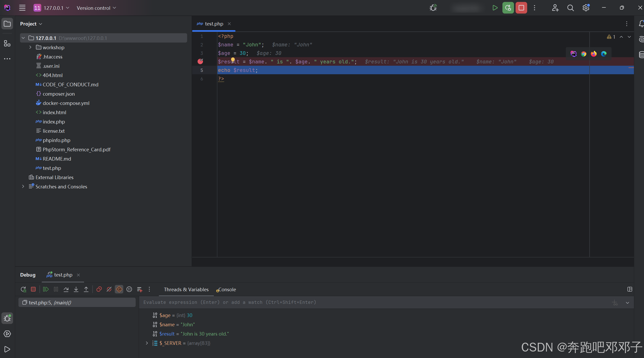Open View Breakpoints dialog

point(99,289)
